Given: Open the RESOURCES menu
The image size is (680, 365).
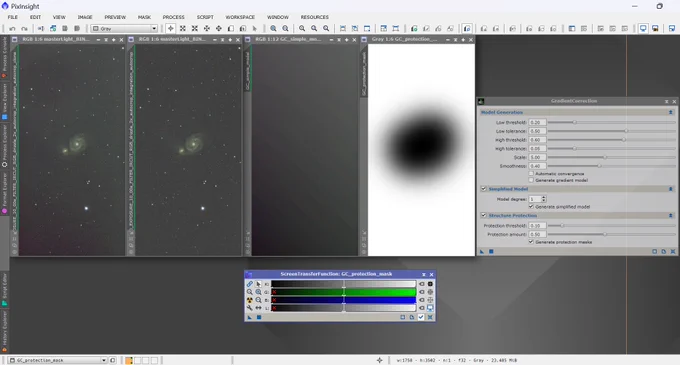Looking at the screenshot, I should pyautogui.click(x=314, y=17).
